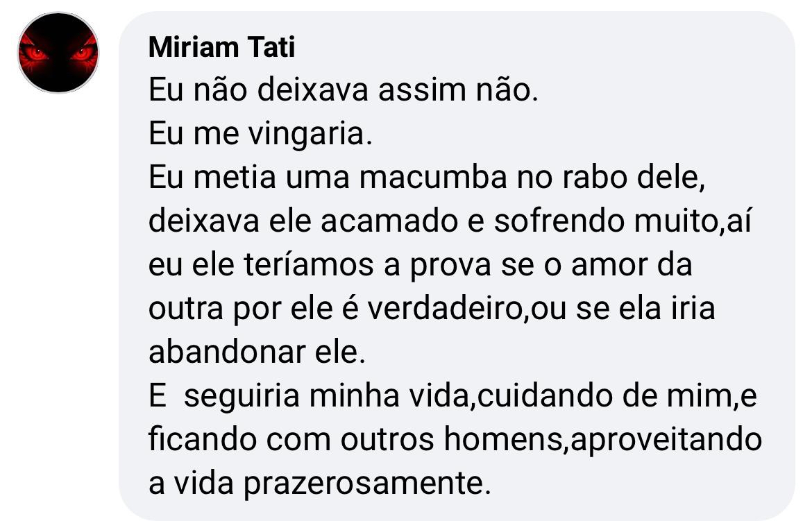
Task: Open Miriam Tati's profile picture
Action: (x=58, y=53)
